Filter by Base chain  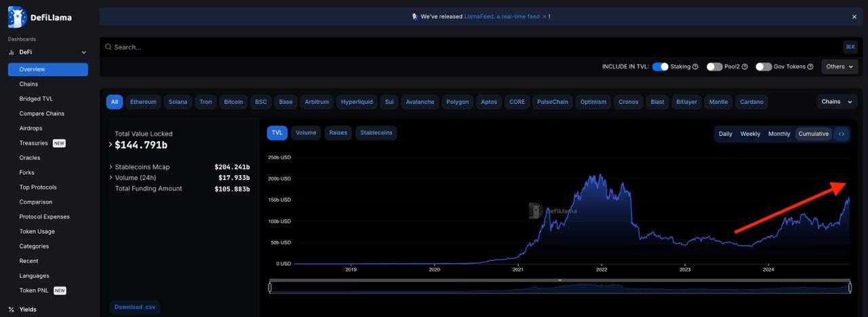click(x=285, y=102)
